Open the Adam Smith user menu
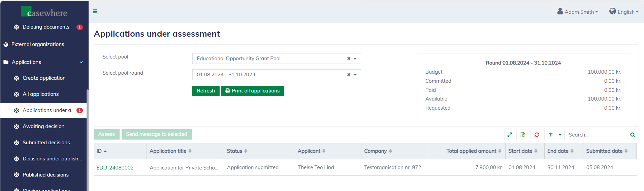This screenshot has height=191, width=644. click(x=578, y=12)
